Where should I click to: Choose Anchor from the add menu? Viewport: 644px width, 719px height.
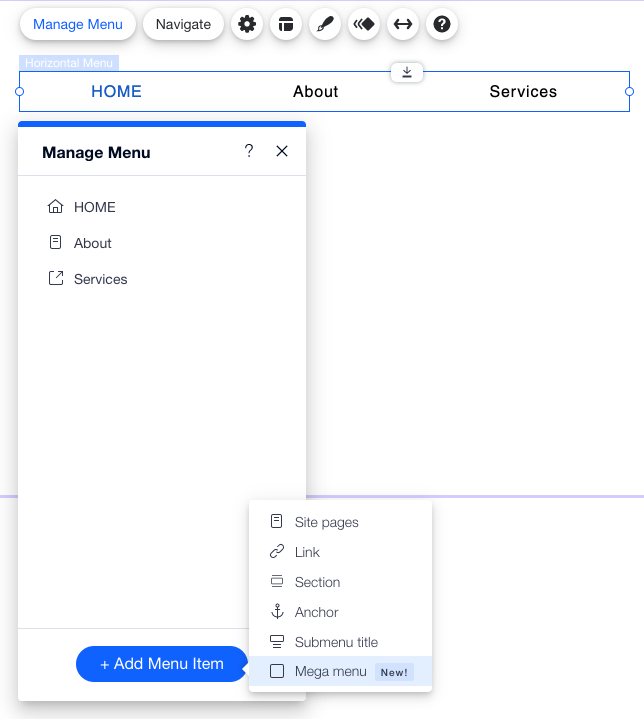[340, 612]
